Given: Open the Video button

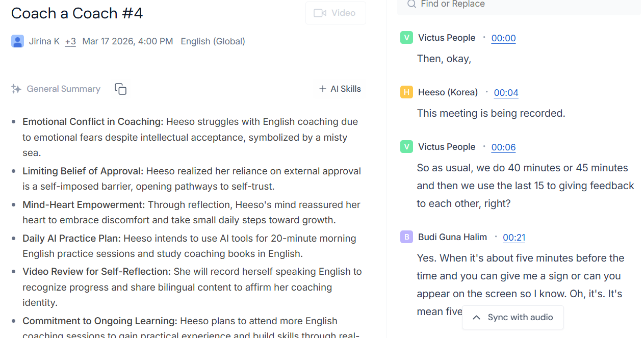Looking at the screenshot, I should coord(336,13).
